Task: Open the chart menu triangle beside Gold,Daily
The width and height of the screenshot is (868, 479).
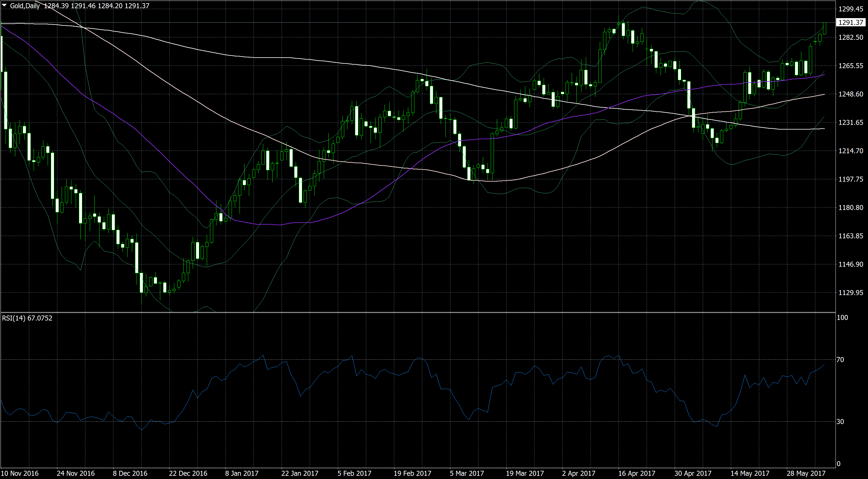Action: coord(4,5)
